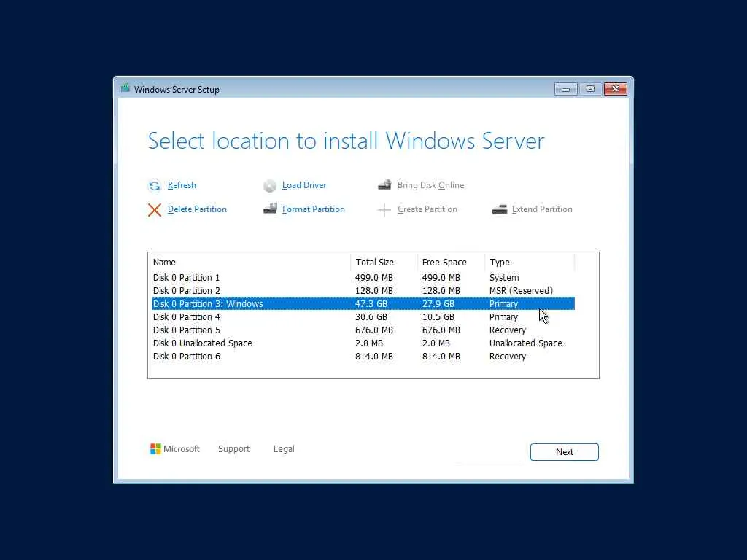Click the Bring Disk Online label

(430, 185)
